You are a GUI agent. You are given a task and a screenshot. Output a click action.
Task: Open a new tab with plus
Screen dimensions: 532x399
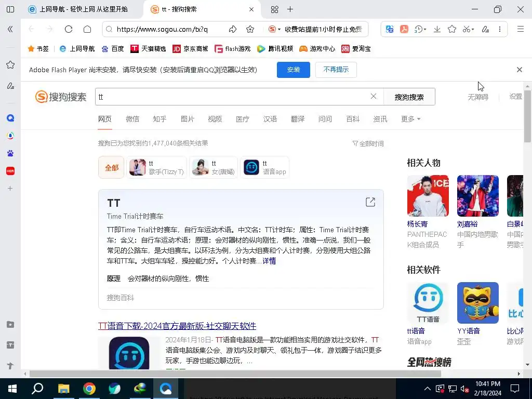(x=290, y=9)
